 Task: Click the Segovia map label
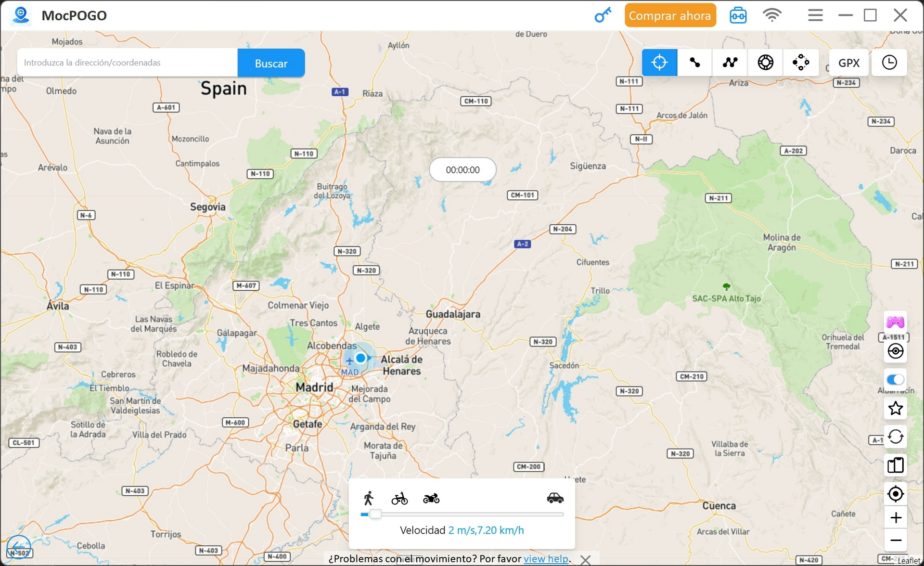pos(207,207)
